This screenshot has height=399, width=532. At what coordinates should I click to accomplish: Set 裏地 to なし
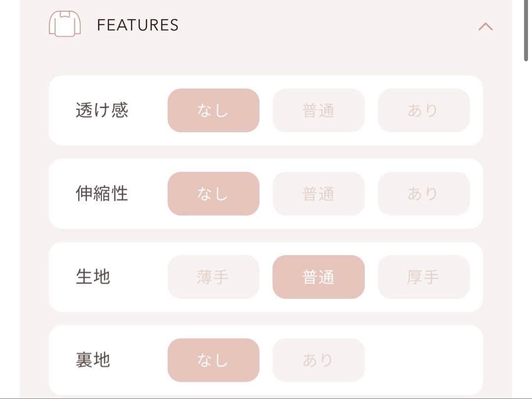tap(213, 360)
